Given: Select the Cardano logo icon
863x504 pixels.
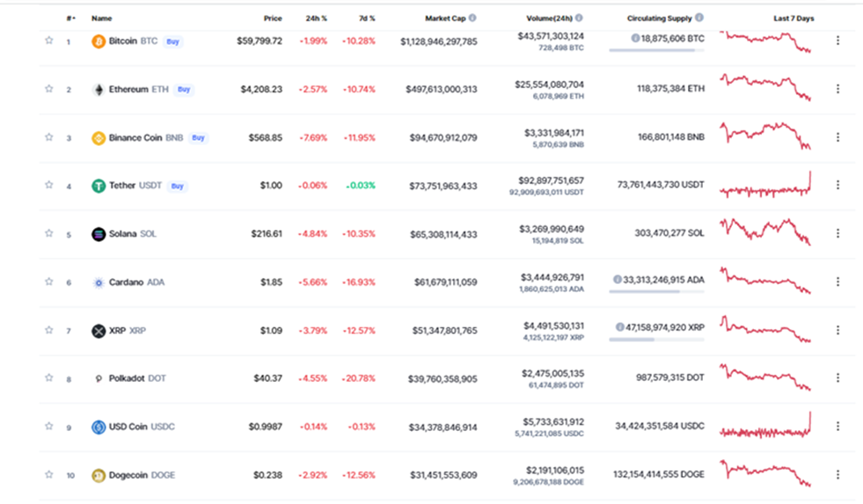Looking at the screenshot, I should pyautogui.click(x=99, y=283).
